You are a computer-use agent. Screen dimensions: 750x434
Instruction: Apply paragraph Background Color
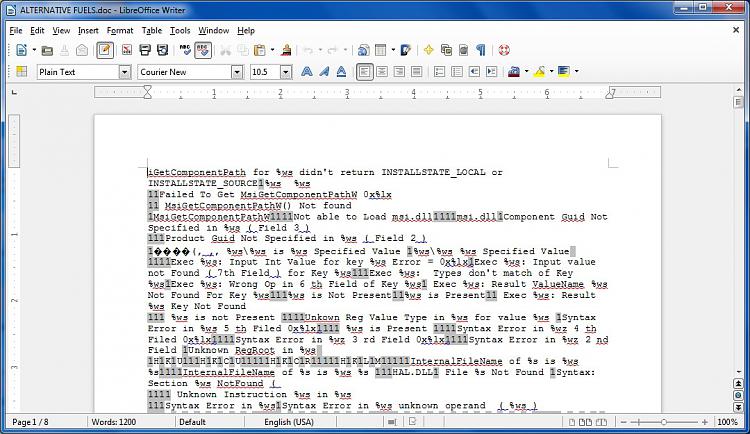pos(564,72)
